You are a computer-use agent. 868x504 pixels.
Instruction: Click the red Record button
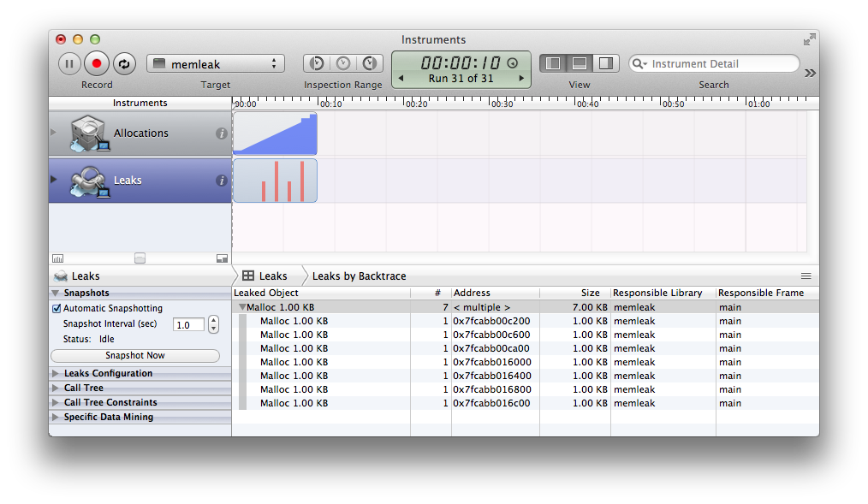click(97, 64)
